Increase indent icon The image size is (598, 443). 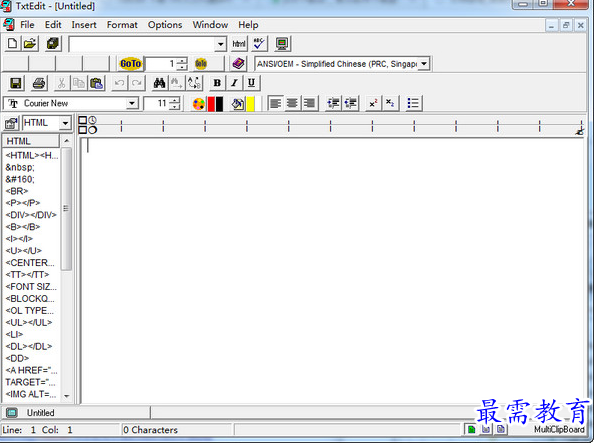point(333,103)
